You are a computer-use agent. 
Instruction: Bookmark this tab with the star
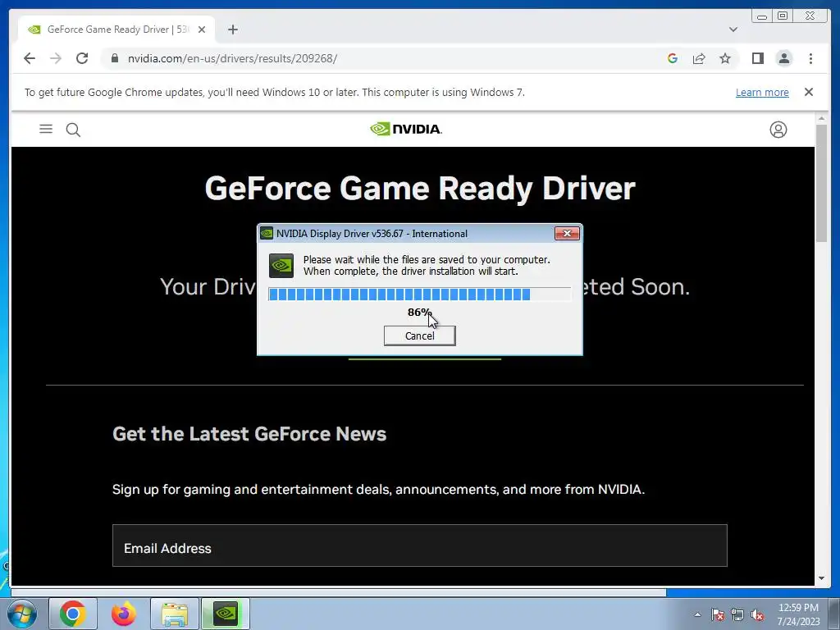click(725, 58)
